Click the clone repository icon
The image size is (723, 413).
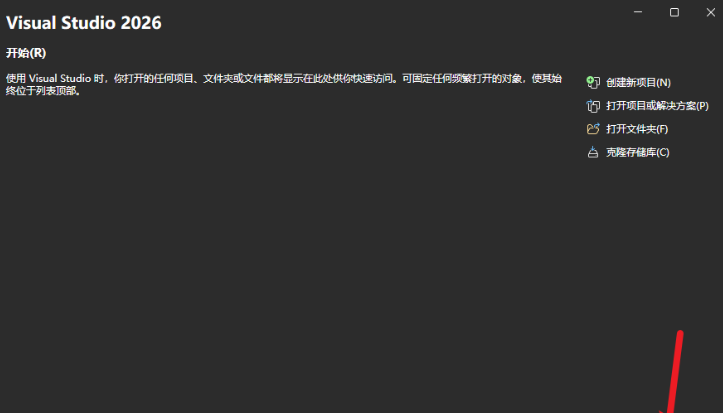[593, 152]
